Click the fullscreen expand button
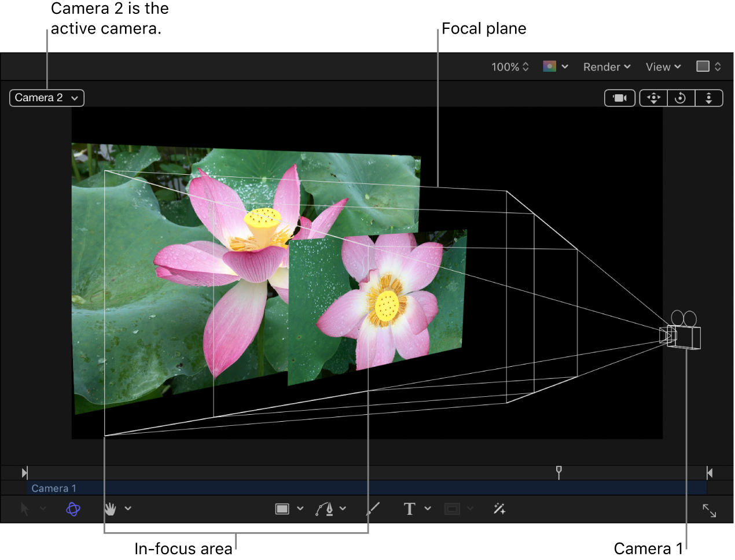 click(x=710, y=511)
